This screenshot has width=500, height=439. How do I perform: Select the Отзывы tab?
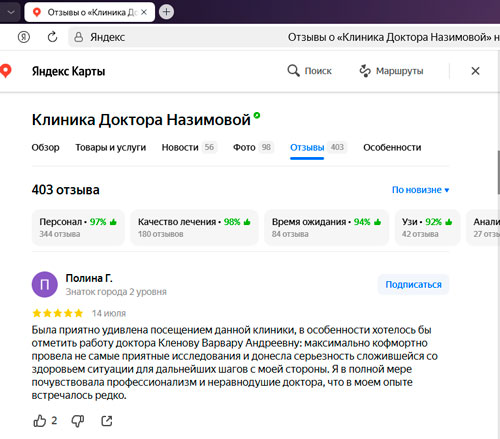coord(318,147)
